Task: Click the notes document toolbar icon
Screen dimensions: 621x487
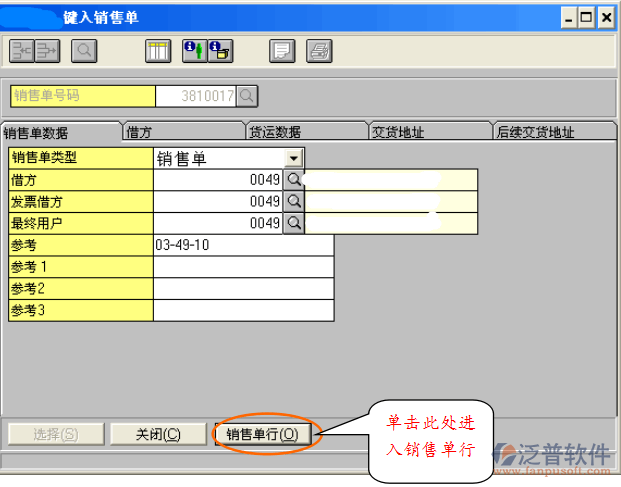Action: tap(282, 51)
